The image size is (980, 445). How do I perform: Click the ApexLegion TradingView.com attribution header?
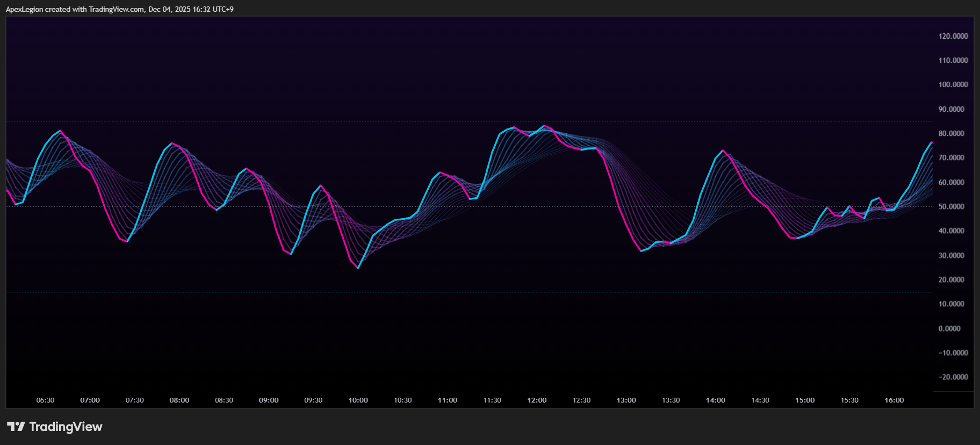[119, 9]
